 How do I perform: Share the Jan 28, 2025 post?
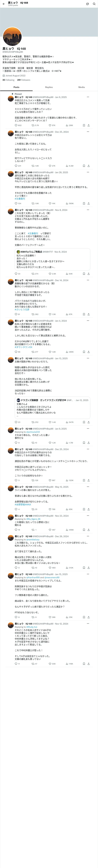pos(89,204)
